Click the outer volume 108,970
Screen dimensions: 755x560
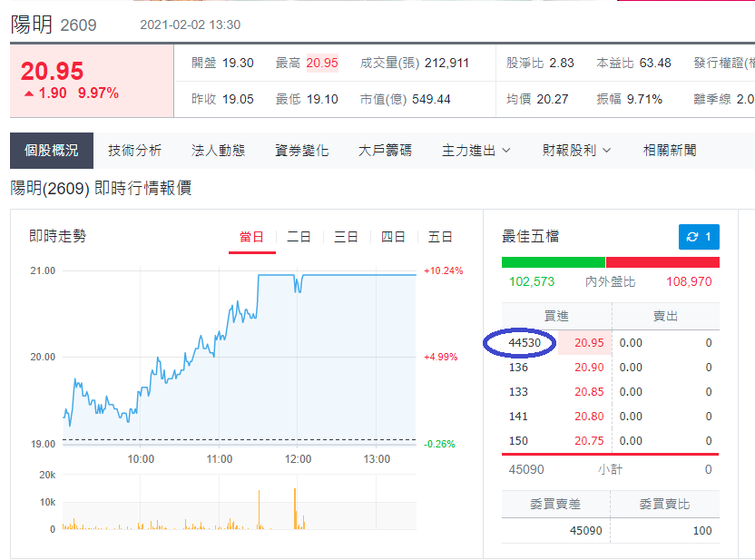click(689, 281)
